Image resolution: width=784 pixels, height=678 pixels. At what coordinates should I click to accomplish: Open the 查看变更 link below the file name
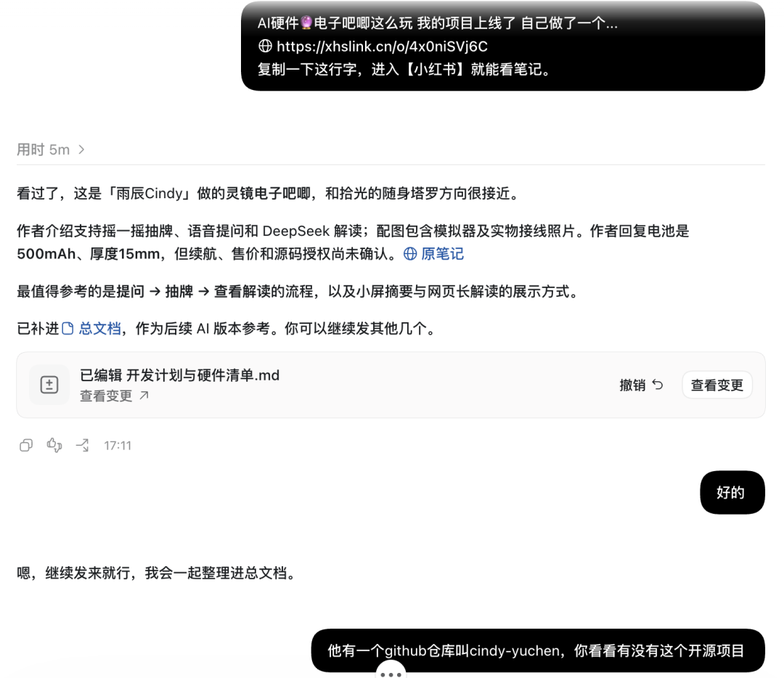click(x=114, y=396)
